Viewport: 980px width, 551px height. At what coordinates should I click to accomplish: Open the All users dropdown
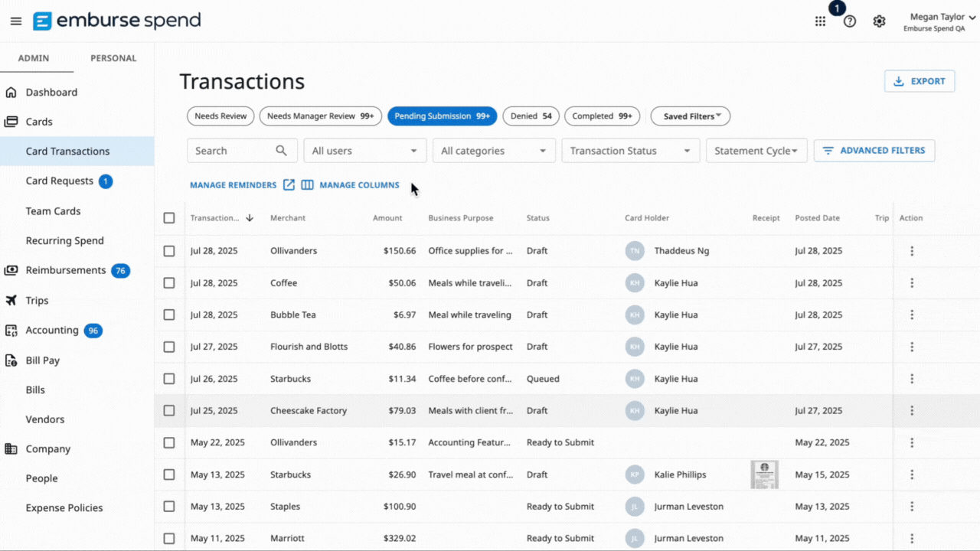[x=364, y=150]
